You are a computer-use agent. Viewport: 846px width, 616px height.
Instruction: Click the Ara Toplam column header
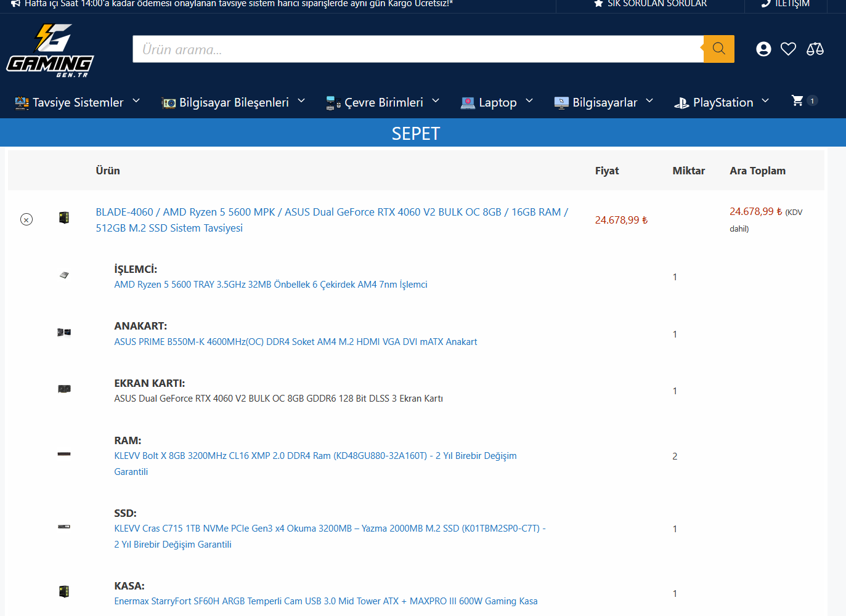tap(758, 171)
